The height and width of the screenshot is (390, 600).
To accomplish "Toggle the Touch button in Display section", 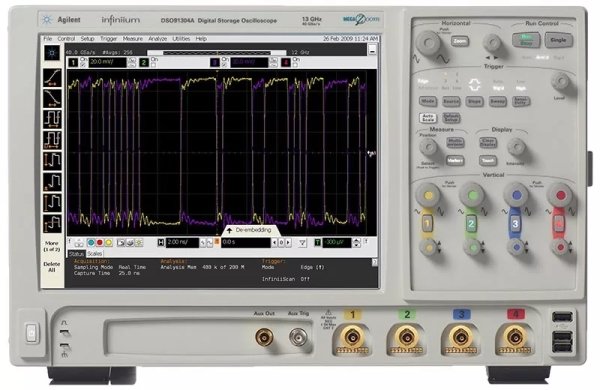I will coord(488,160).
